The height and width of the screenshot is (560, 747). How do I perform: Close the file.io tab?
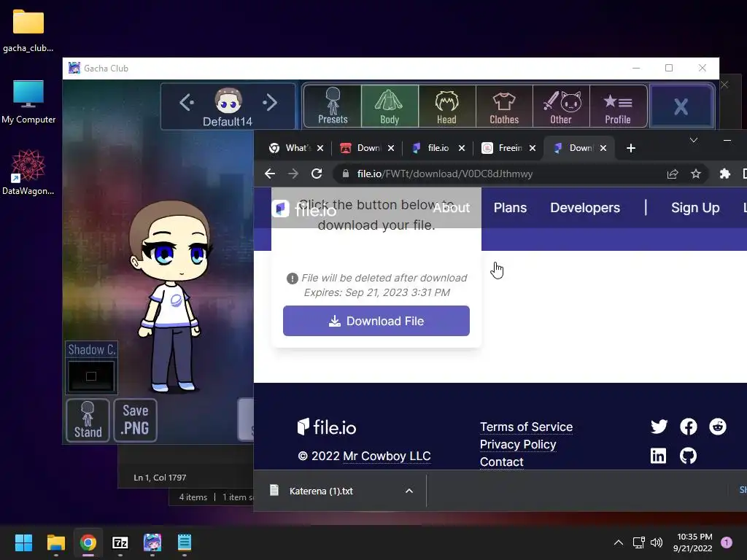coord(462,148)
